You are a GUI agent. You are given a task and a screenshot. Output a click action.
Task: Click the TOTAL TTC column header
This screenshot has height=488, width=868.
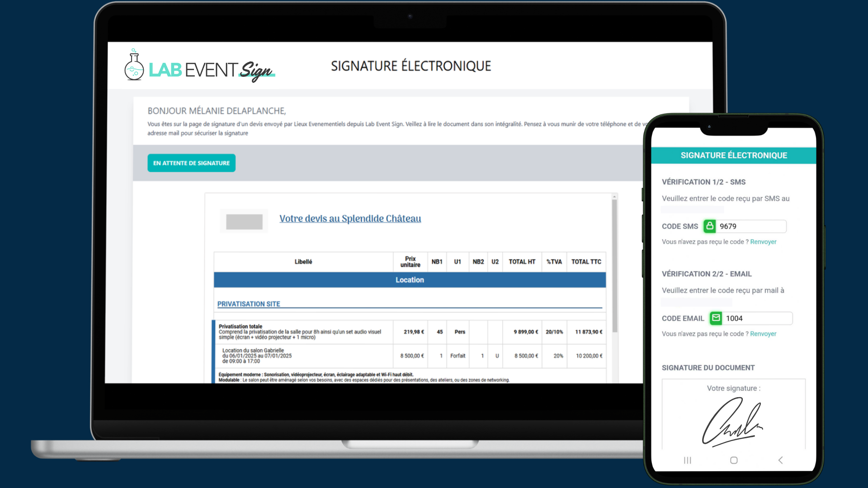pos(586,262)
